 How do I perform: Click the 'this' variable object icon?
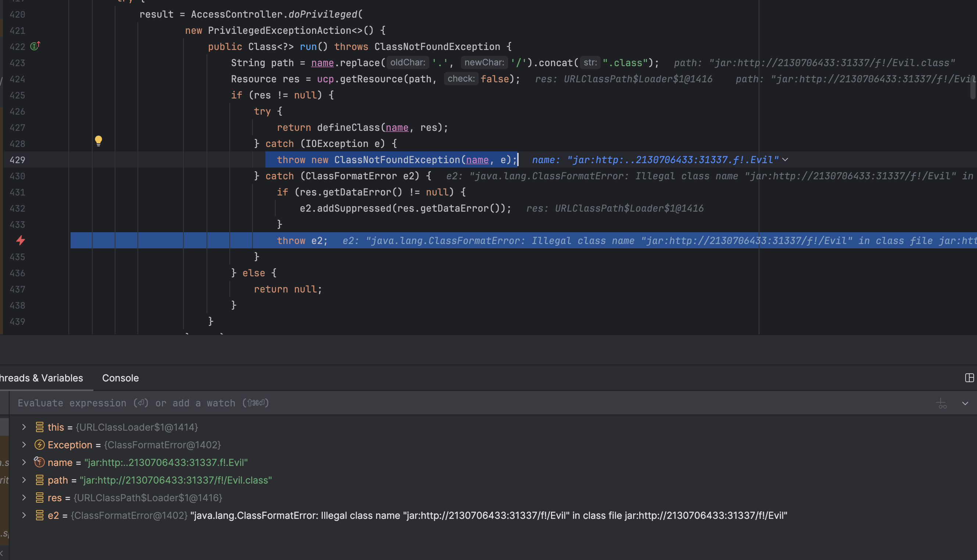click(x=40, y=427)
